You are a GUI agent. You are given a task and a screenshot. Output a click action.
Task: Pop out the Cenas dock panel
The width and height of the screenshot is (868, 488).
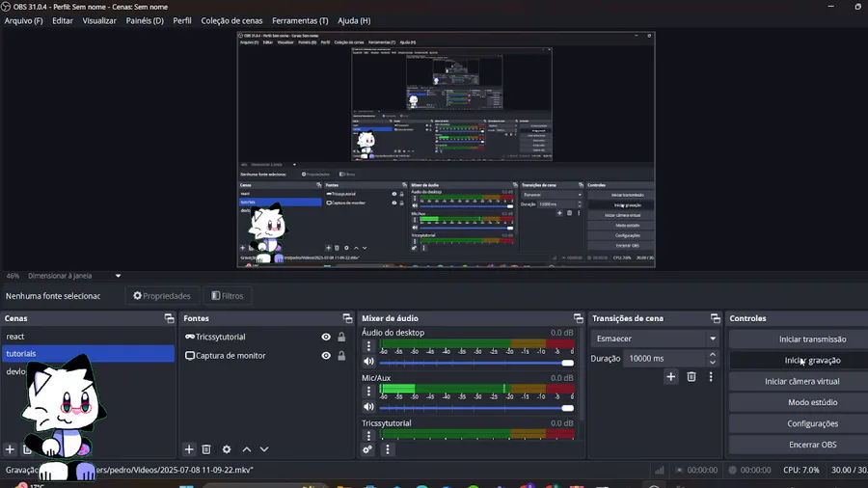tap(169, 318)
